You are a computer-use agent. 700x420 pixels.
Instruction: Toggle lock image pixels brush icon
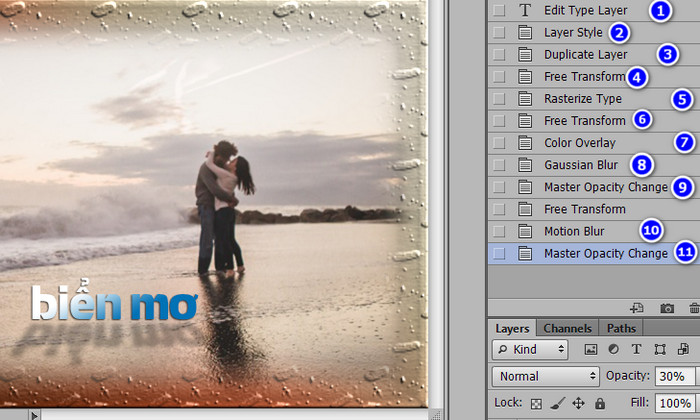pos(558,403)
